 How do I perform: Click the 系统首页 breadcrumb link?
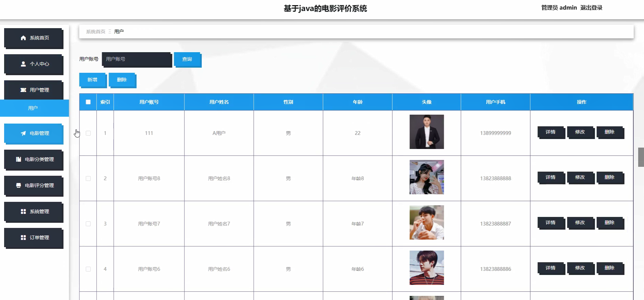pos(96,32)
